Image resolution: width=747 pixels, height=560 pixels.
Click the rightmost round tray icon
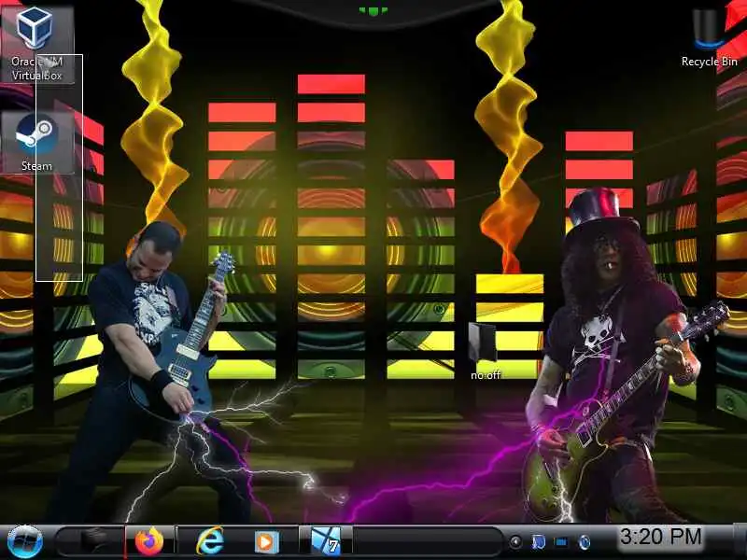point(585,542)
